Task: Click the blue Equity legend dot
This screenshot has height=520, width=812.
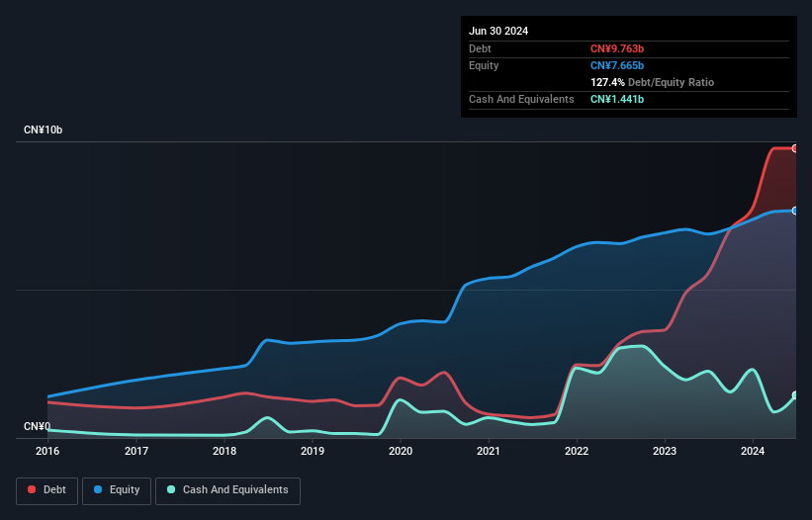Action: click(x=98, y=489)
